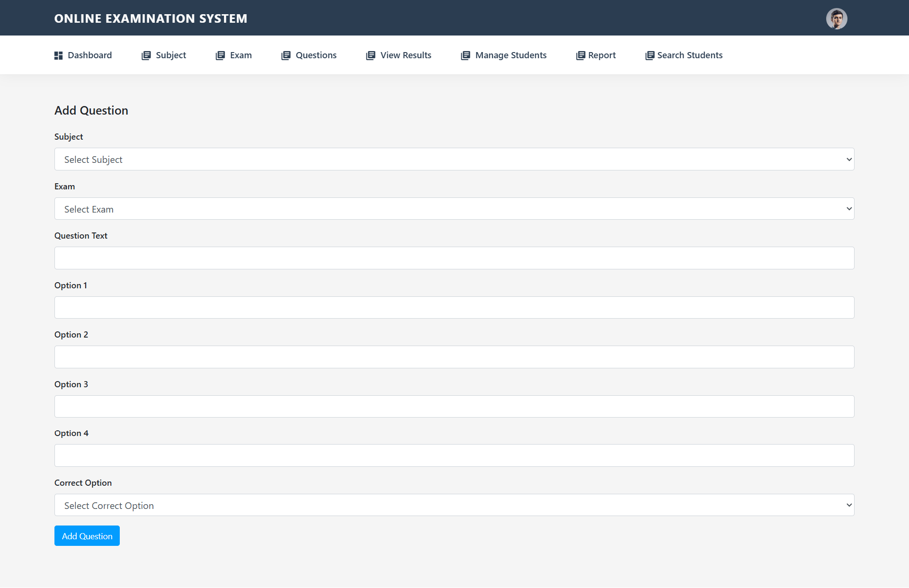
Task: Click the Option 3 text box
Action: point(454,407)
